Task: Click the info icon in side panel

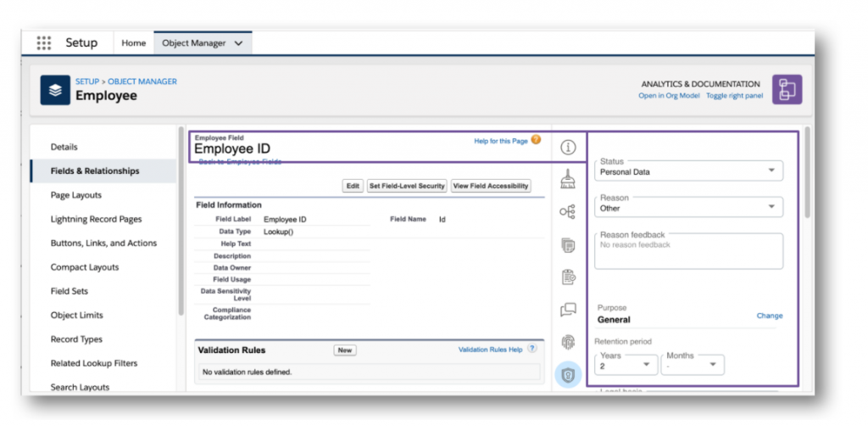Action: pos(568,147)
